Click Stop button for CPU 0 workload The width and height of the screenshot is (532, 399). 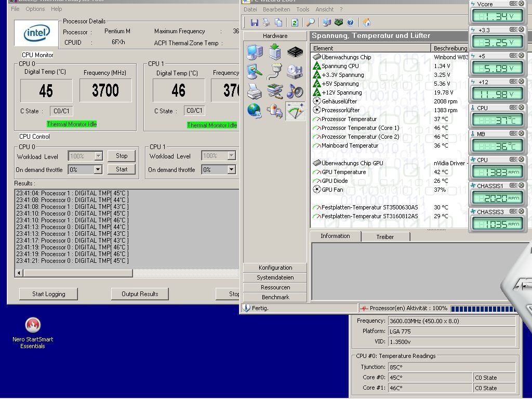(122, 156)
